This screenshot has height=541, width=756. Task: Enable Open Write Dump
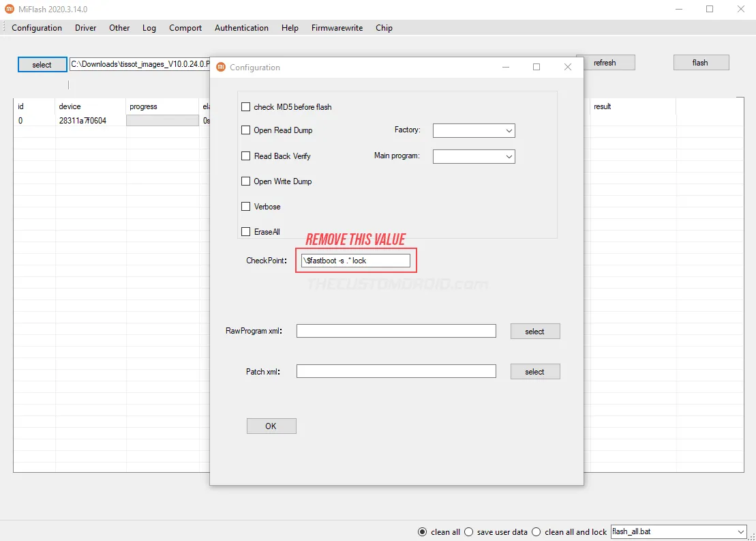246,181
